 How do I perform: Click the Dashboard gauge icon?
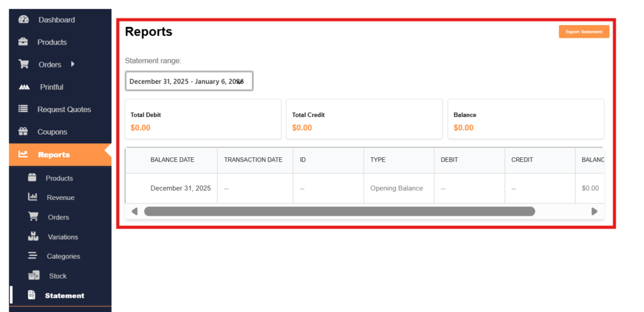coord(23,19)
